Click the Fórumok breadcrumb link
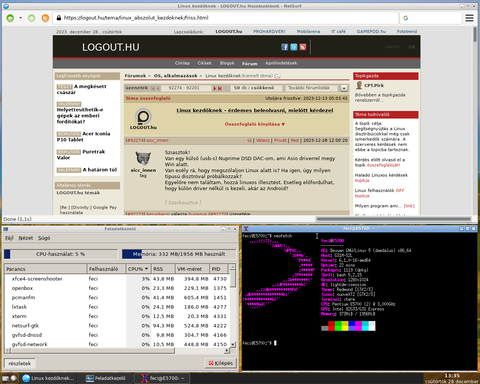This screenshot has width=480, height=384. click(x=135, y=76)
